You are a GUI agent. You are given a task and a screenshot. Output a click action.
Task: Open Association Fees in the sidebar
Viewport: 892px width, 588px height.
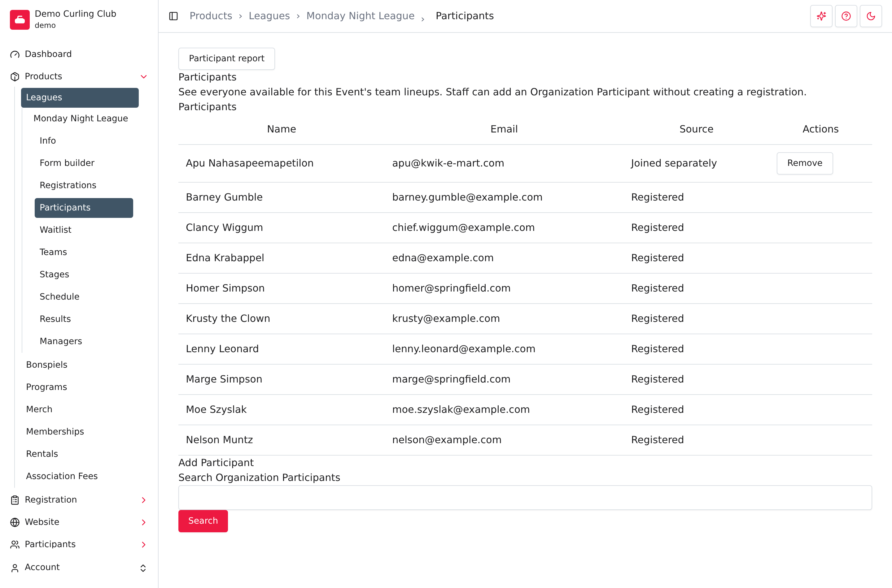[x=62, y=476]
